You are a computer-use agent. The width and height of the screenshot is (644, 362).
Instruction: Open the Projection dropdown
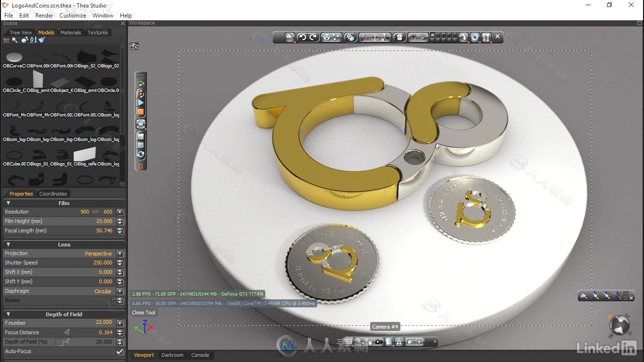[120, 253]
